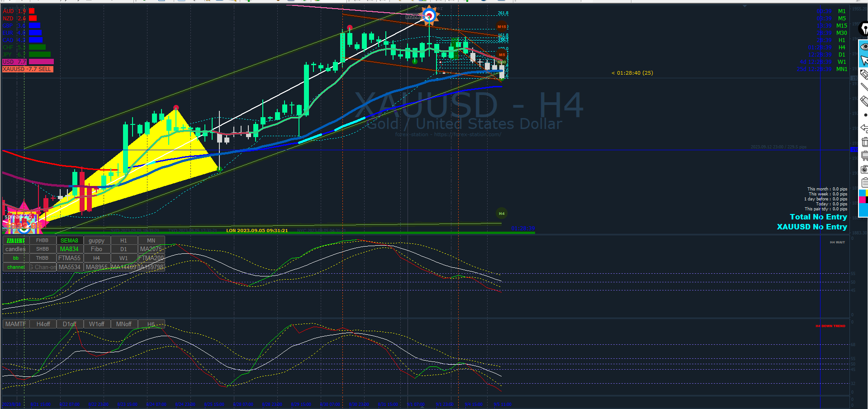Click the Fibo button
Image resolution: width=868 pixels, height=409 pixels.
(97, 249)
